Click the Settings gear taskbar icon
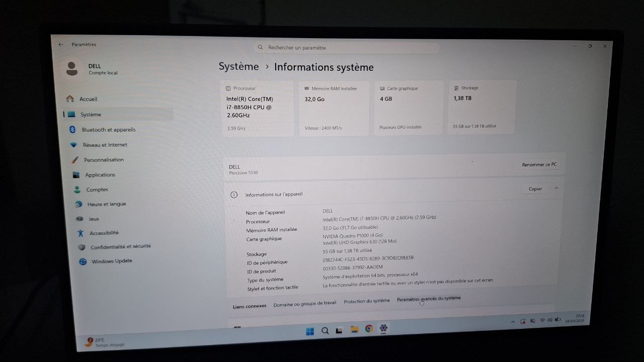This screenshot has height=362, width=644. pos(383,328)
